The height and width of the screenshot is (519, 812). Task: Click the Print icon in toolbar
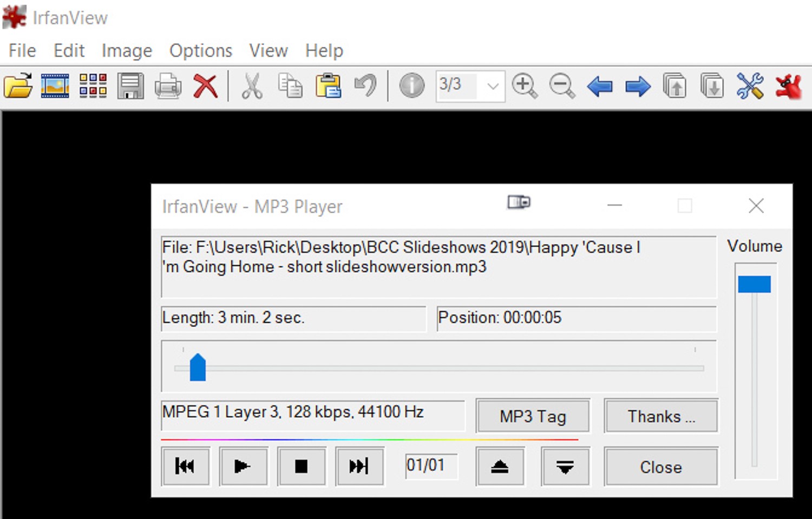168,86
